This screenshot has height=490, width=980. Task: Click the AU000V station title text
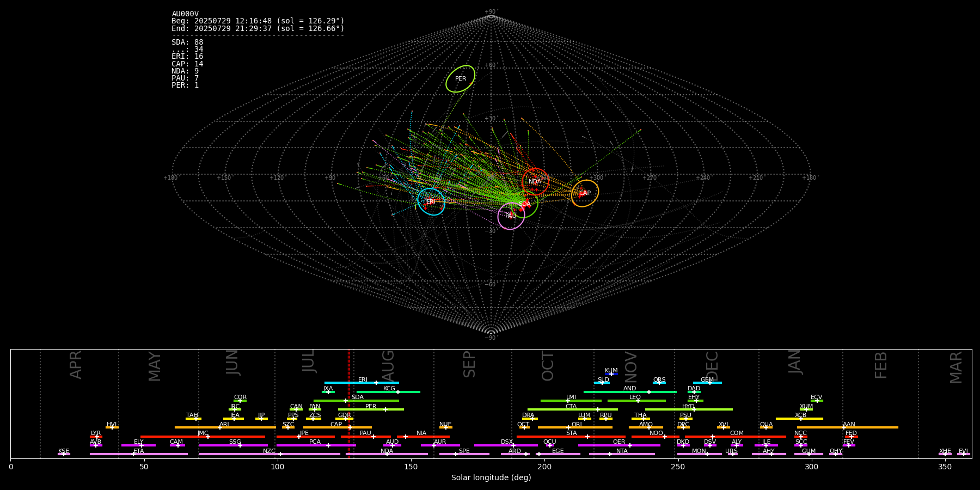pos(185,14)
